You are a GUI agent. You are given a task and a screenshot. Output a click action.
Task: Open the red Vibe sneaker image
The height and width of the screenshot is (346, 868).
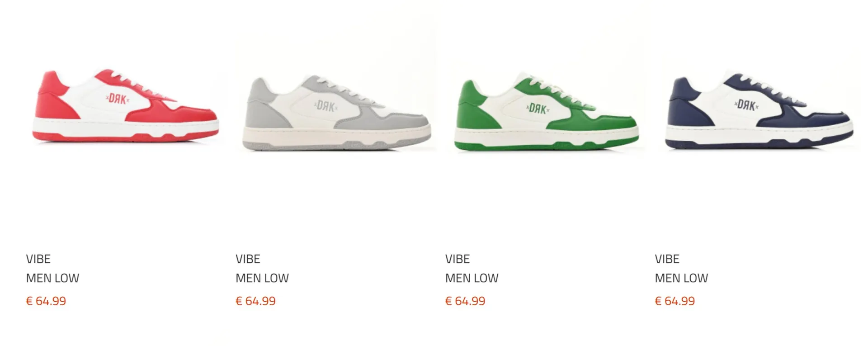point(126,106)
